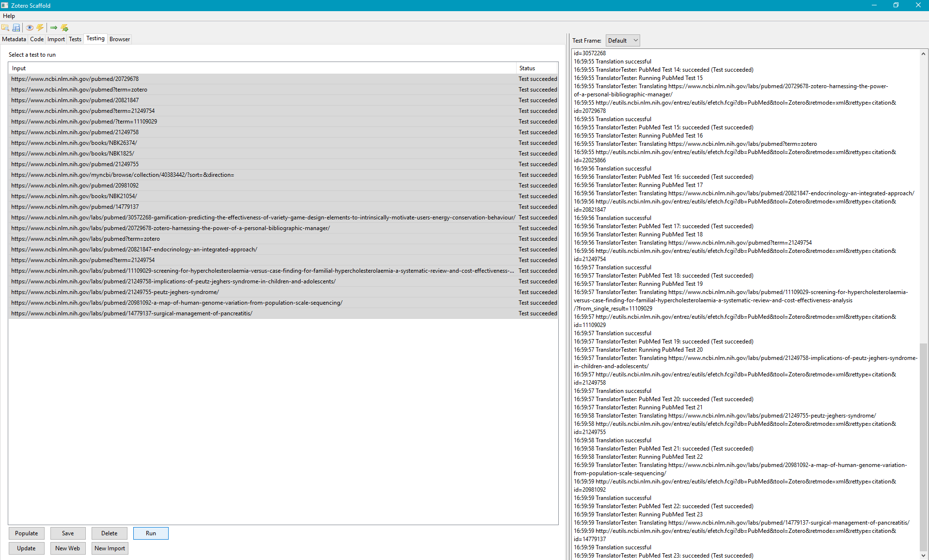The image size is (929, 560).
Task: Open the Help menu
Action: 9,16
